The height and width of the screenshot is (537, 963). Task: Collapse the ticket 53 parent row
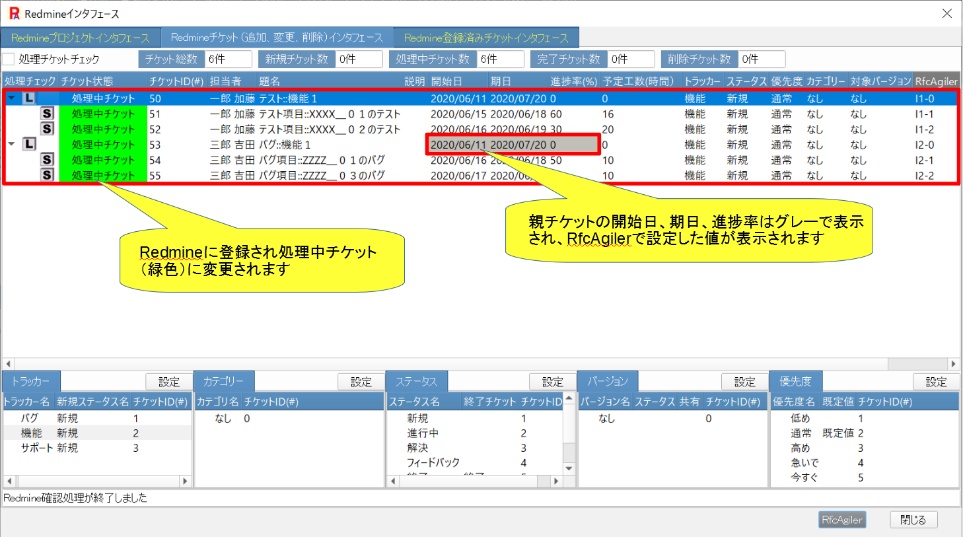coord(11,144)
